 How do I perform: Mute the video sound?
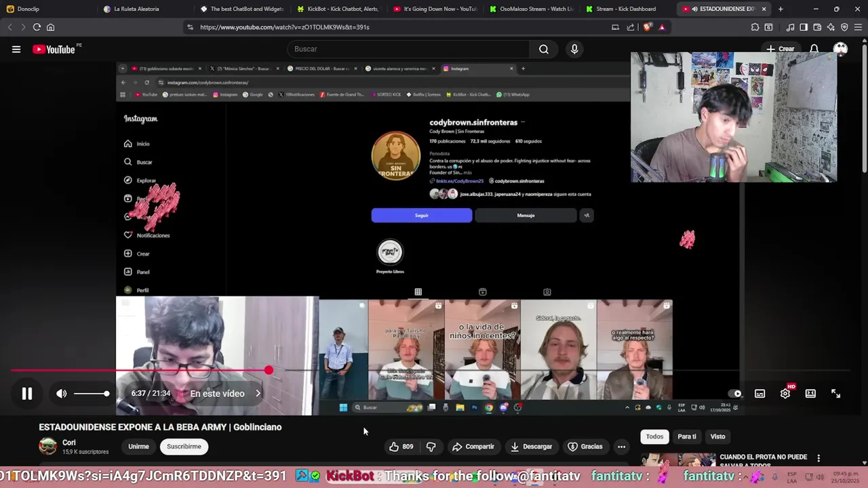click(62, 394)
